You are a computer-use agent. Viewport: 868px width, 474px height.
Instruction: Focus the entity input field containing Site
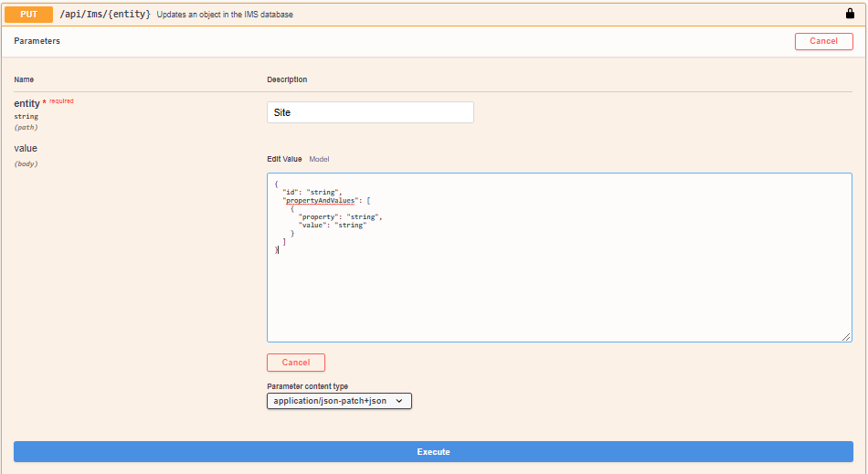[x=370, y=112]
